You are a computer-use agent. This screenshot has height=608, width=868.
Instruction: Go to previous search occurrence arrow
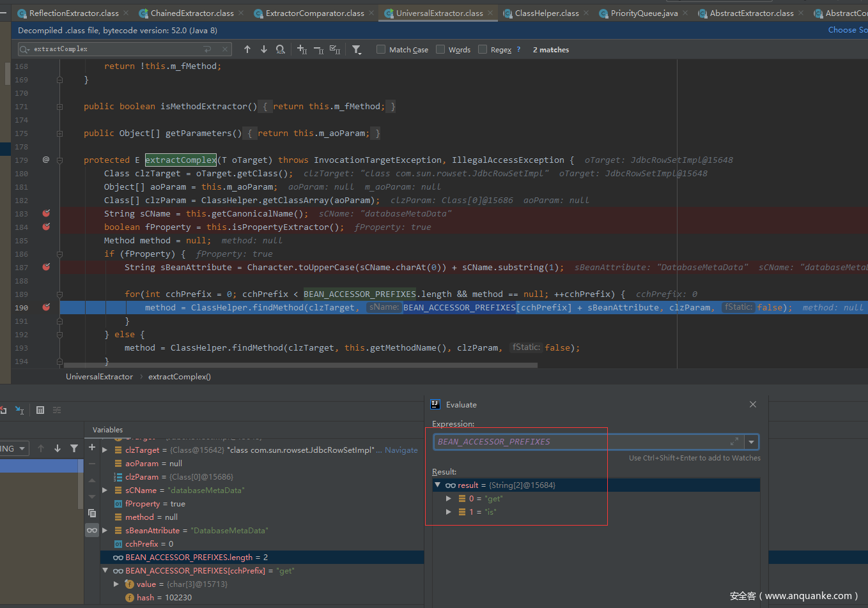[x=247, y=49]
